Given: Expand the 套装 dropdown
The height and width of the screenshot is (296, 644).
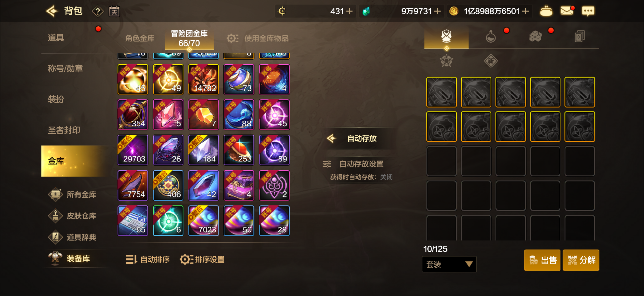Looking at the screenshot, I should pyautogui.click(x=449, y=264).
